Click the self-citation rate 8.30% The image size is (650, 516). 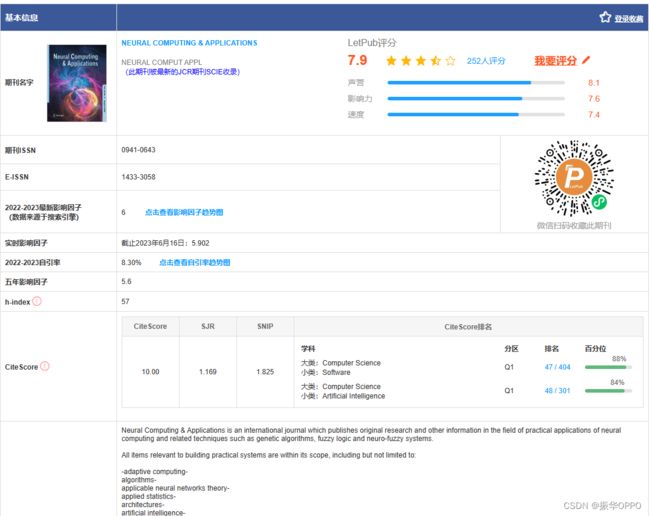pos(131,262)
